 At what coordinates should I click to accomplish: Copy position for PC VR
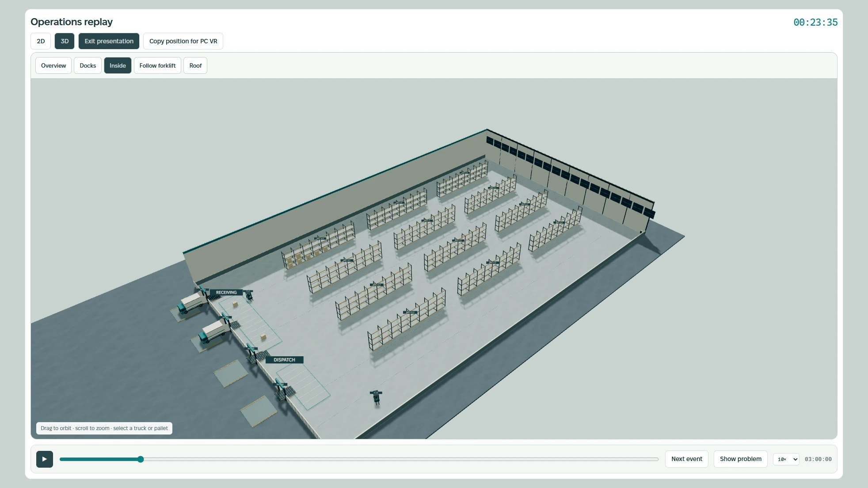click(x=183, y=41)
